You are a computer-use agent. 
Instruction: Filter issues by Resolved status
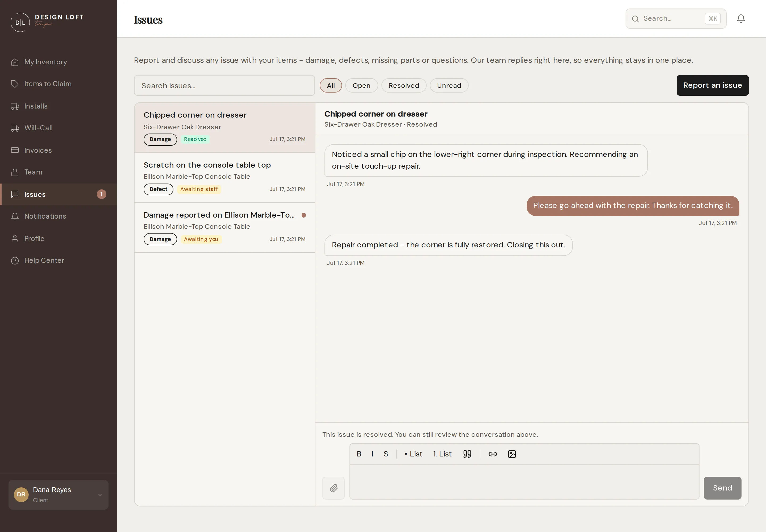point(404,85)
